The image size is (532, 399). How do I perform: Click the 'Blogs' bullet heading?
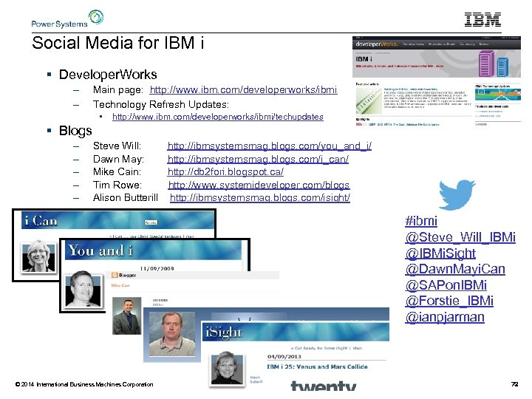(x=75, y=131)
